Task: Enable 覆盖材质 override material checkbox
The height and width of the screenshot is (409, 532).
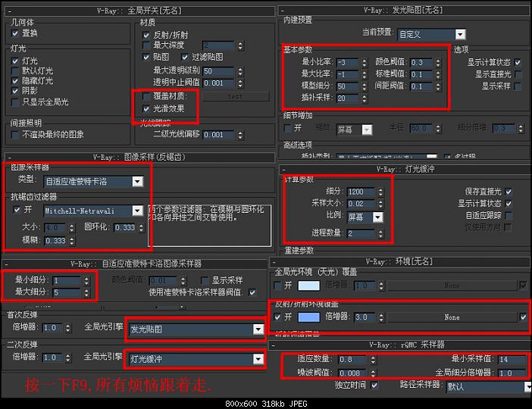Action: (x=146, y=96)
